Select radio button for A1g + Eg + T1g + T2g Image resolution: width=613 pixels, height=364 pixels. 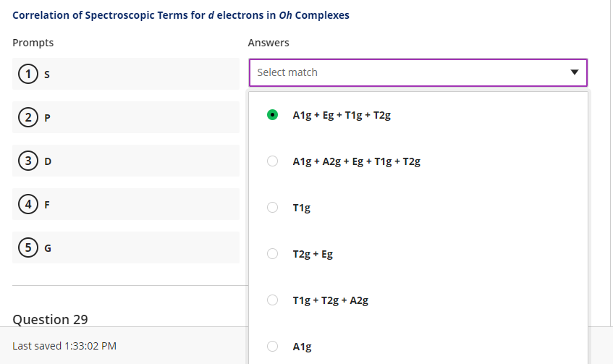point(273,115)
